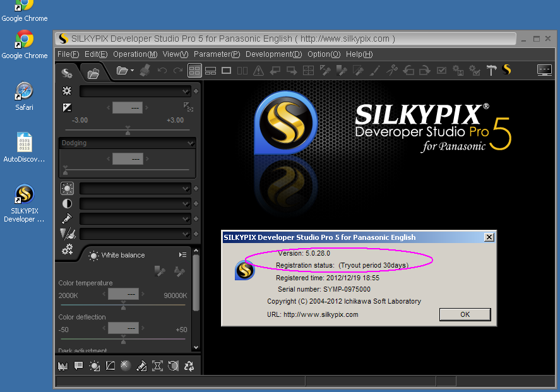Click the Color temperature value field

[x=123, y=294]
